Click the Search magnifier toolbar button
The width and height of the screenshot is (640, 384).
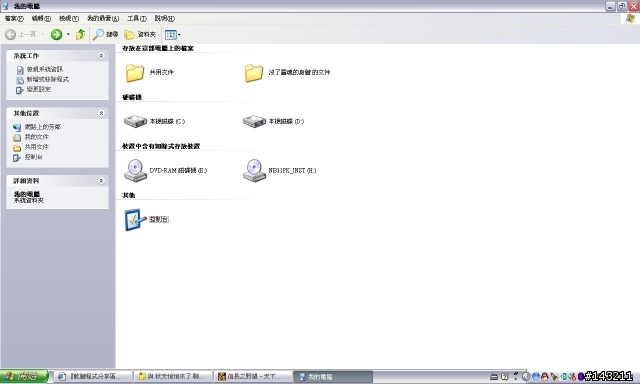(x=105, y=35)
